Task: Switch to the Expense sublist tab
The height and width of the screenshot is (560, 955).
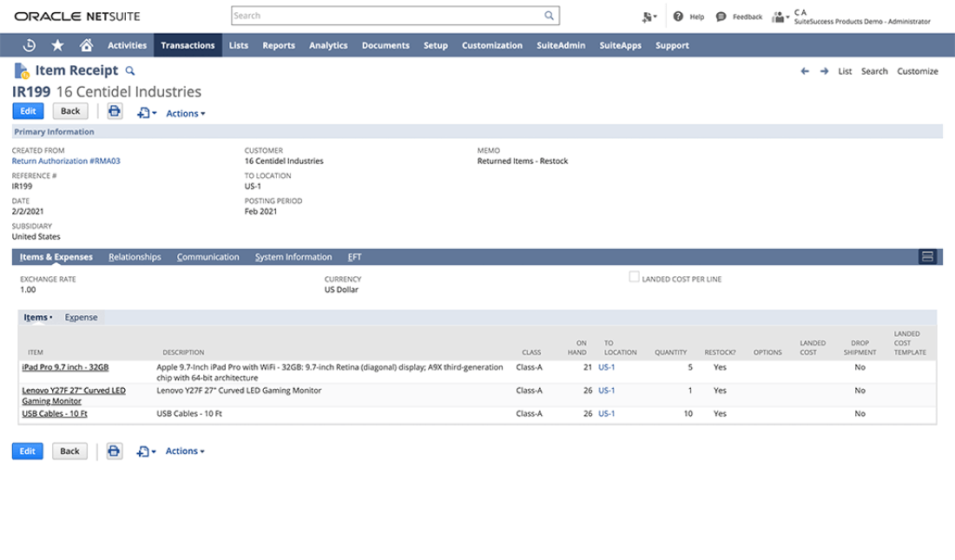Action: click(x=81, y=318)
